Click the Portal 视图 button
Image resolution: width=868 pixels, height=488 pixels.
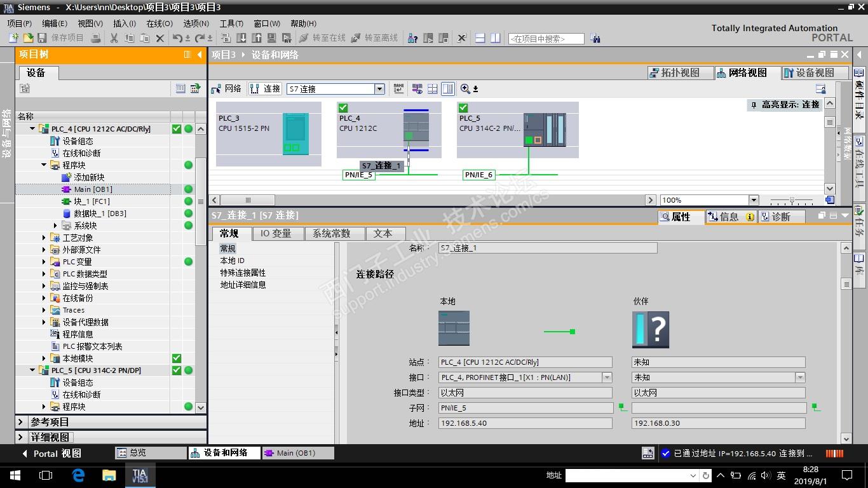point(52,453)
